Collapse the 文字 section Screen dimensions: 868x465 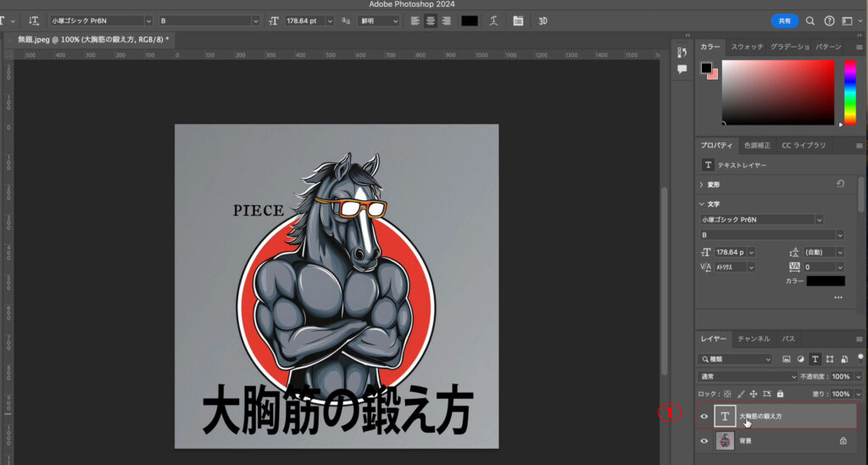coord(702,204)
